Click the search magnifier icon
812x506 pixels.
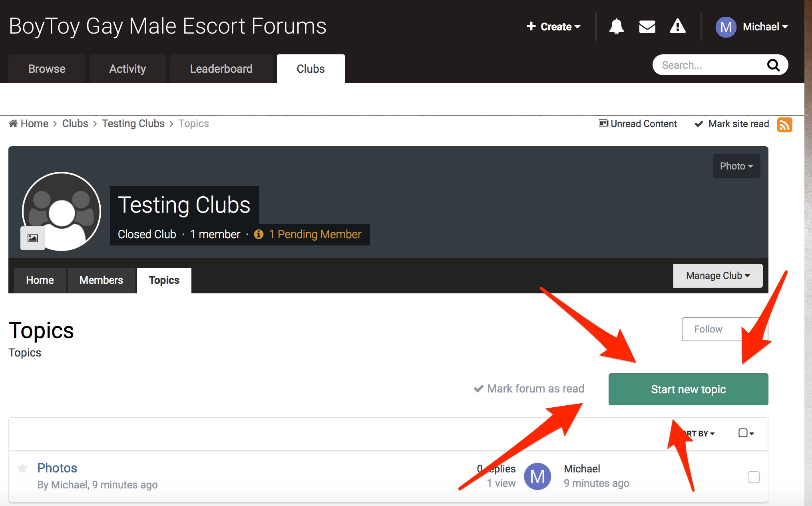(x=773, y=65)
